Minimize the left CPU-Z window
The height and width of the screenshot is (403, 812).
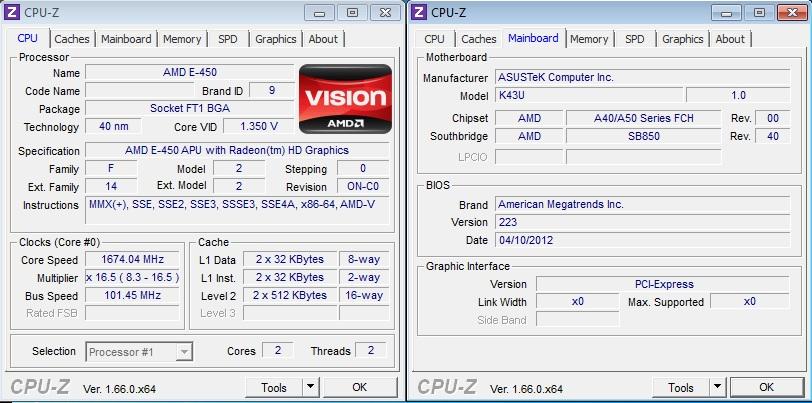point(320,12)
